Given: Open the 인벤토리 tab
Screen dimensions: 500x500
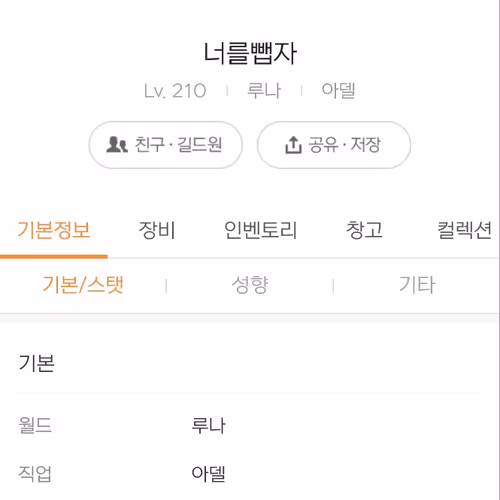Looking at the screenshot, I should (x=260, y=230).
